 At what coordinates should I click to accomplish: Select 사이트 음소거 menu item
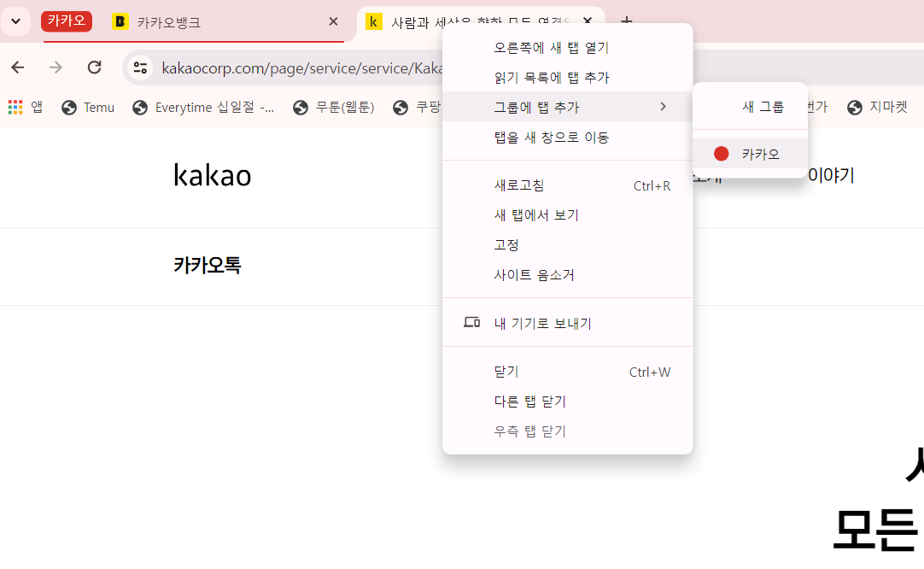click(x=568, y=275)
